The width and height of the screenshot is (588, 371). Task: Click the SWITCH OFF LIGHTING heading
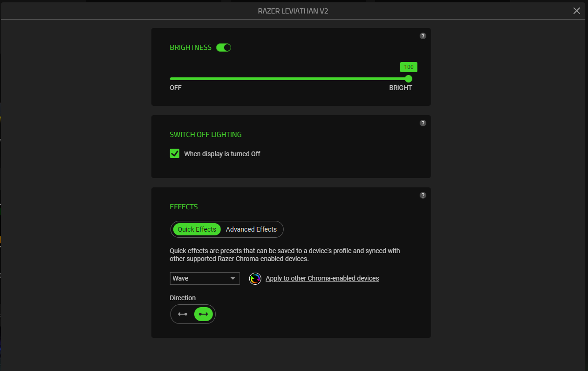tap(205, 135)
